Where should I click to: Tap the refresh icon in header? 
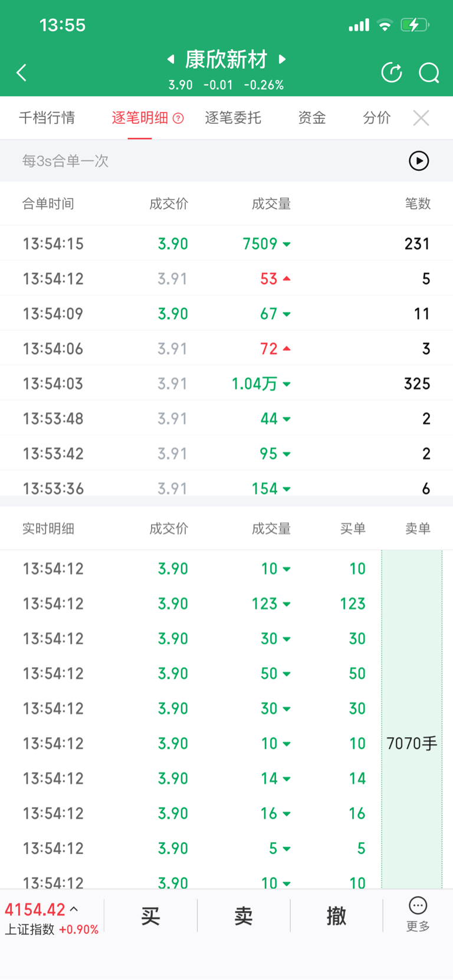[392, 72]
